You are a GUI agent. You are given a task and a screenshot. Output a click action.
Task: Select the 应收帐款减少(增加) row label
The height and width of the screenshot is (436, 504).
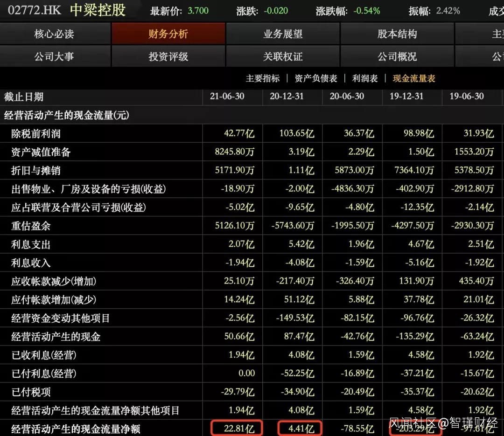(54, 282)
